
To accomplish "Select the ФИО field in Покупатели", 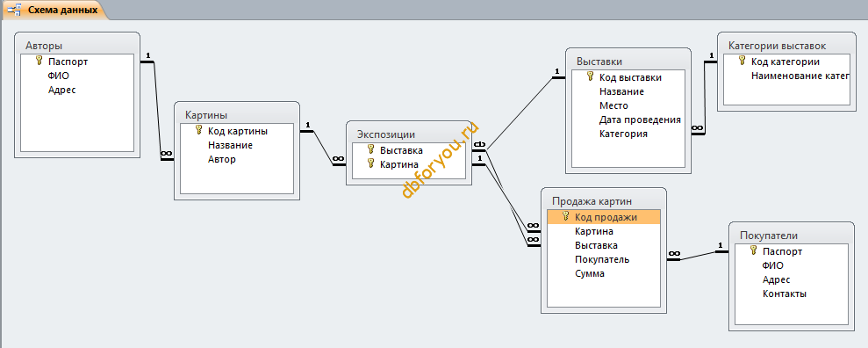I will [791, 265].
